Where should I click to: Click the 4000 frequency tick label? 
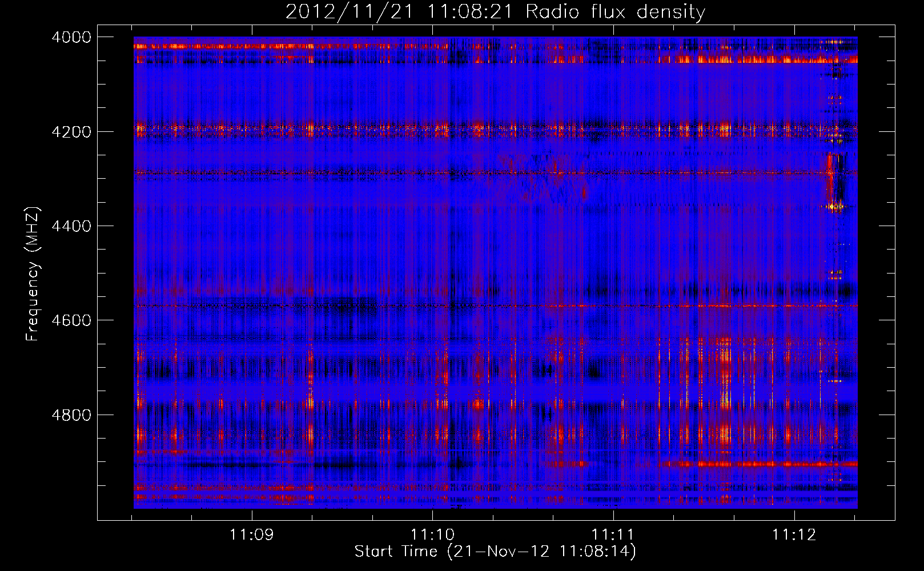pyautogui.click(x=71, y=37)
